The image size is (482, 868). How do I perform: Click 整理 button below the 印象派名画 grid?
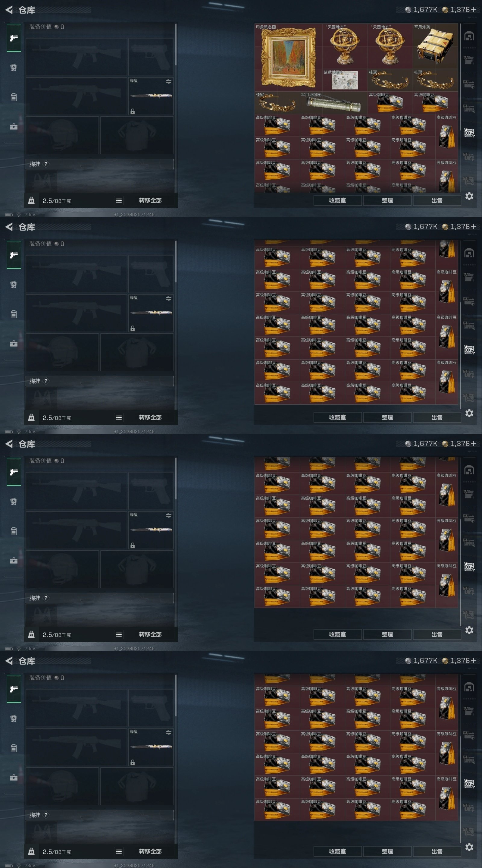387,200
